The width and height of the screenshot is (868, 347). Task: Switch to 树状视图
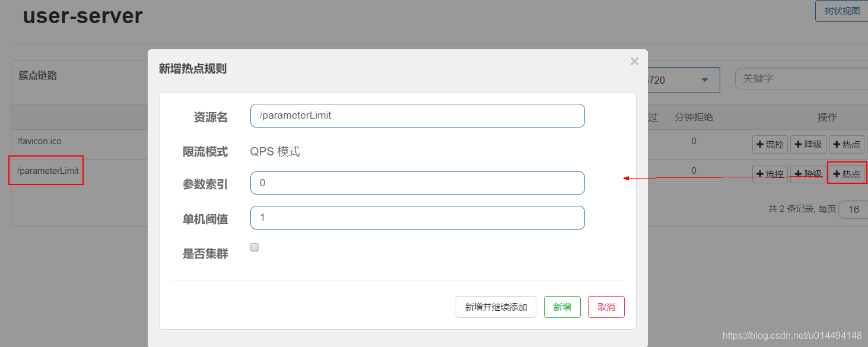coord(841,11)
